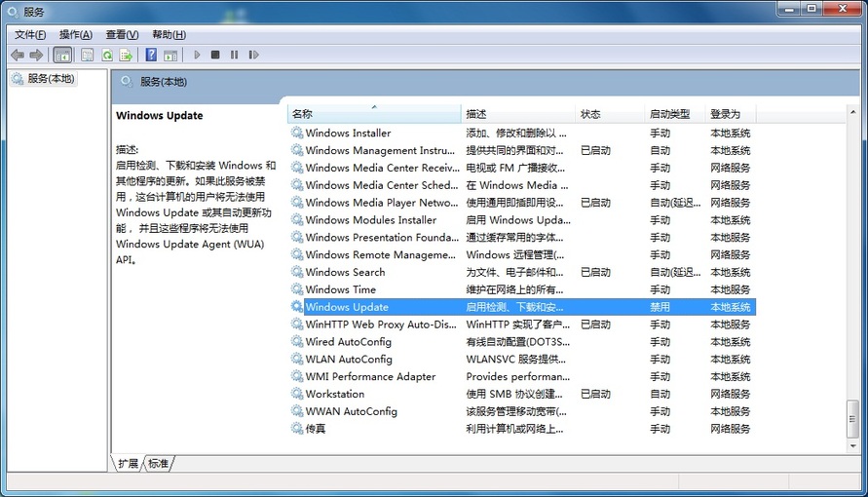Open the 查看(V) menu
Screen dimensions: 868x497
coord(123,35)
